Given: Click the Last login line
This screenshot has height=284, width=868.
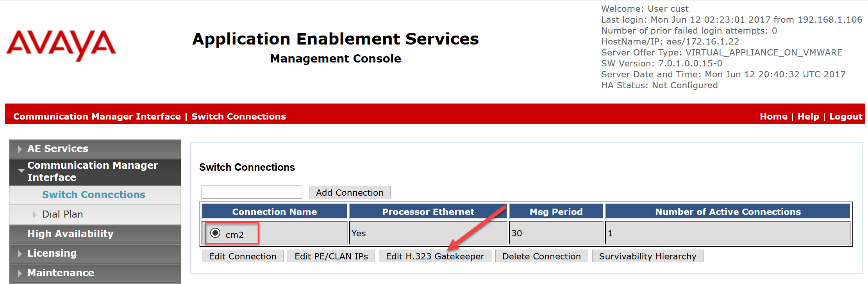Looking at the screenshot, I should tap(732, 20).
